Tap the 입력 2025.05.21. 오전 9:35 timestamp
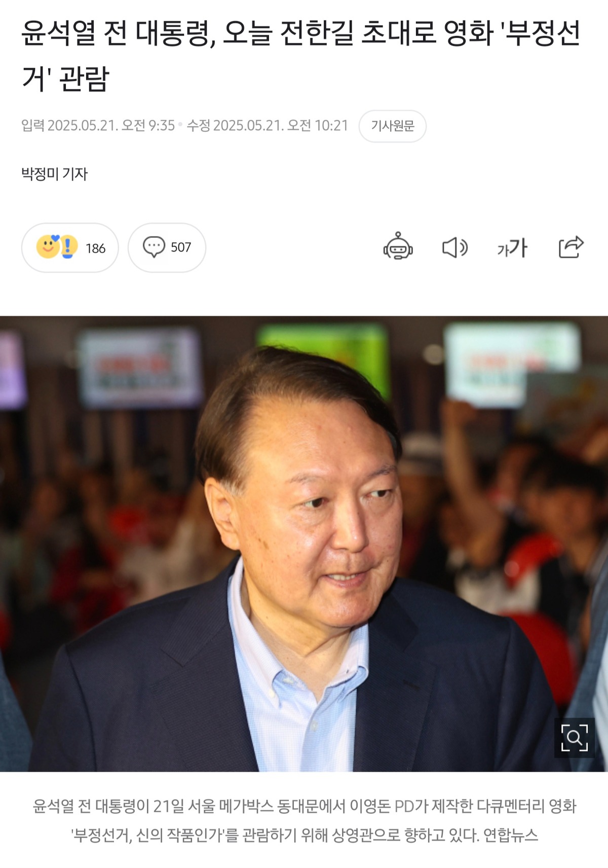 click(x=98, y=125)
